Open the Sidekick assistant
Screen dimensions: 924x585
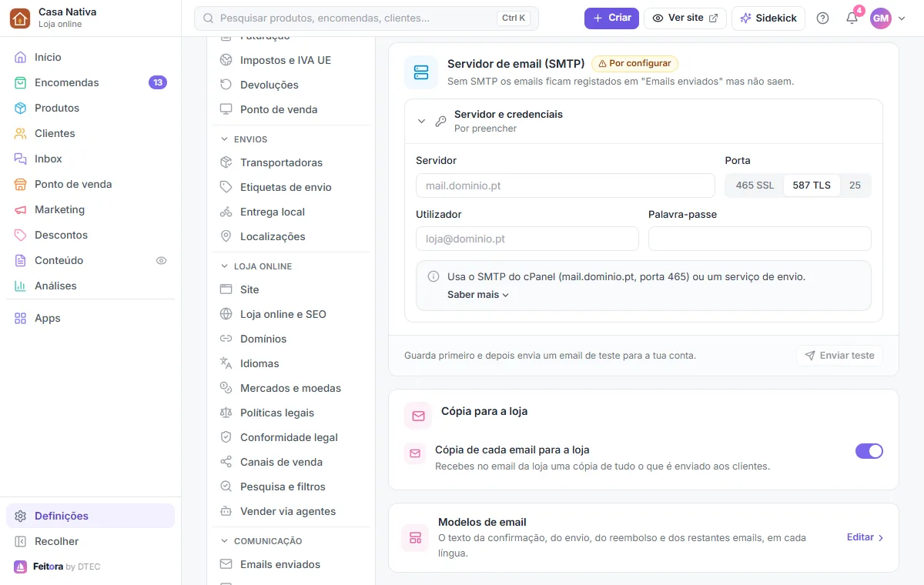coord(768,18)
